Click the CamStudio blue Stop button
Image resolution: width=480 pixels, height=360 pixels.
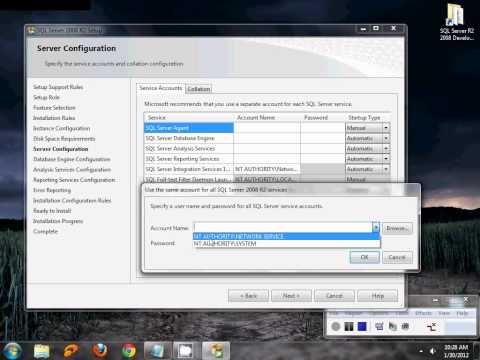coord(362,326)
